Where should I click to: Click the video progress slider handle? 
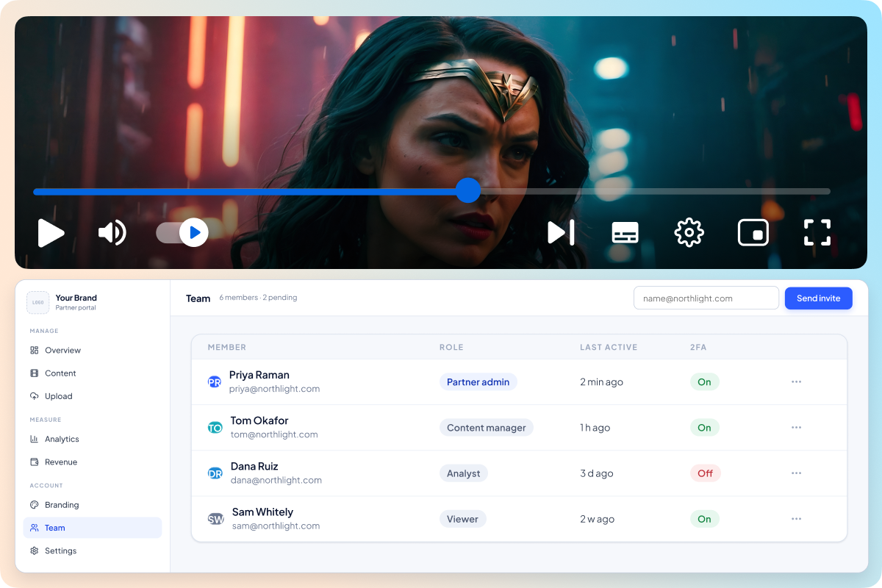pos(467,191)
